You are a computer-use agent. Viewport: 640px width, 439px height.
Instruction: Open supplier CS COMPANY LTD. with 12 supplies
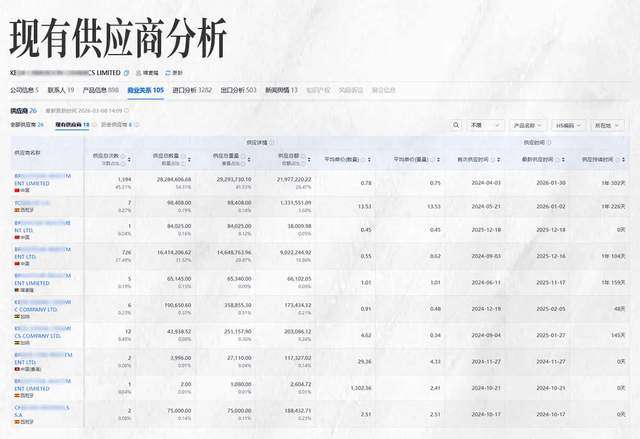[x=43, y=332]
